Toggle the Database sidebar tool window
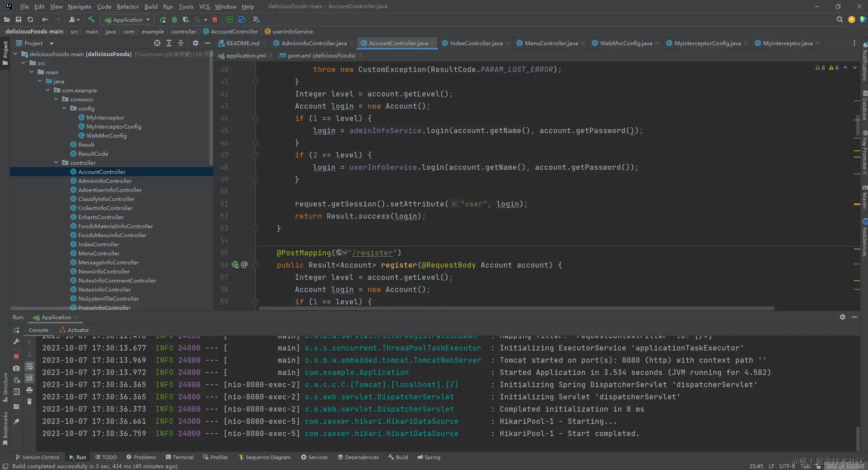 pos(864,106)
